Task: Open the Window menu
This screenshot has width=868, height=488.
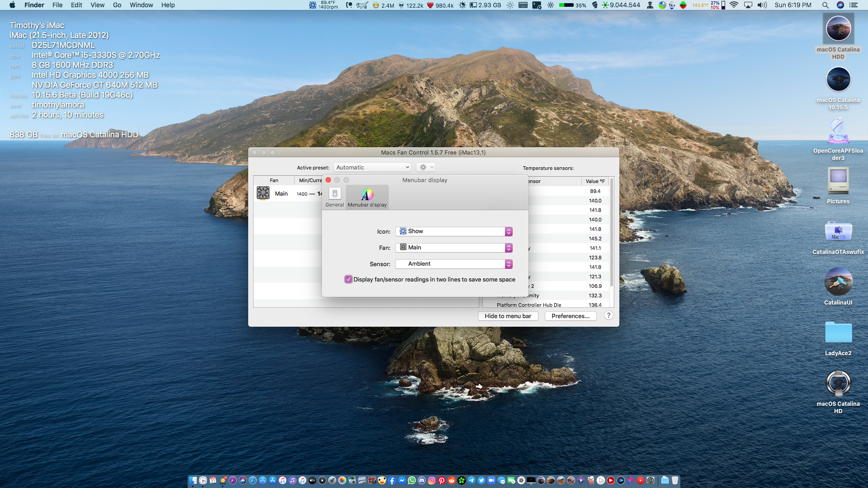Action: (142, 5)
